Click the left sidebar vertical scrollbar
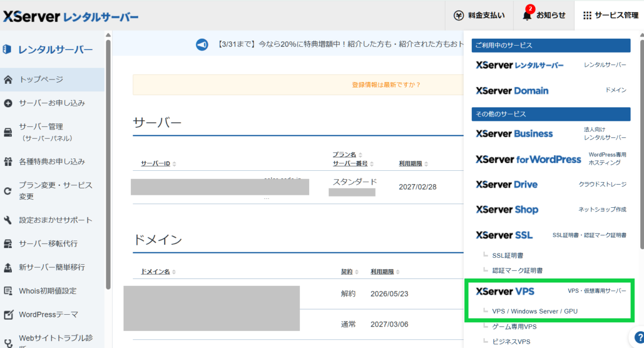This screenshot has width=644, height=348. (x=108, y=161)
